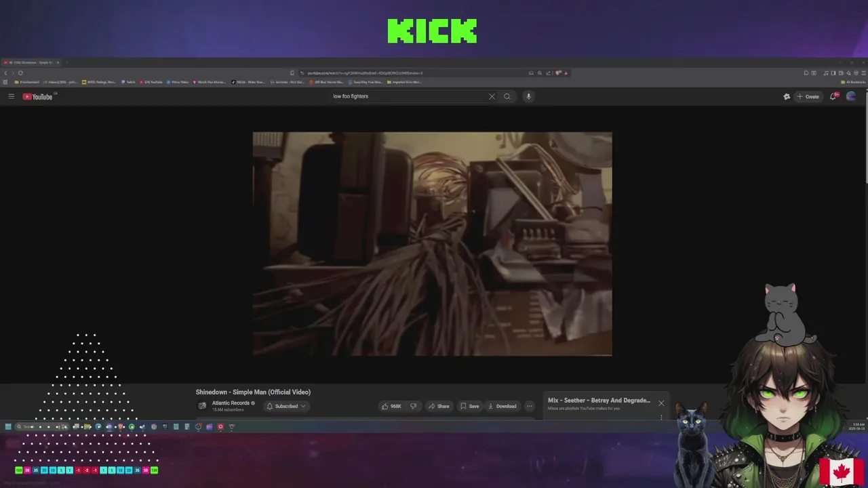Open the TikTok bookmark
Image resolution: width=868 pixels, height=488 pixels.
pyautogui.click(x=248, y=82)
